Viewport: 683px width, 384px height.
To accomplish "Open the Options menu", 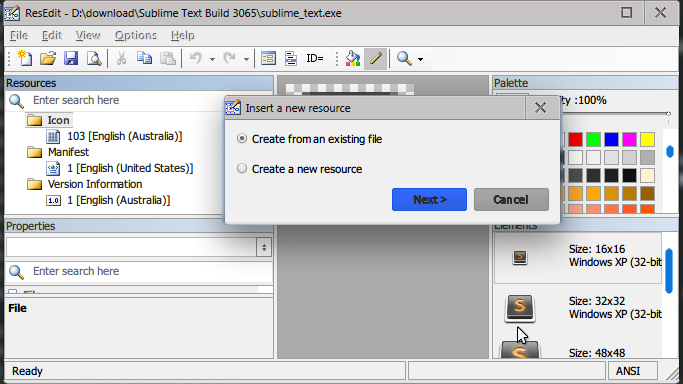I will coord(135,35).
